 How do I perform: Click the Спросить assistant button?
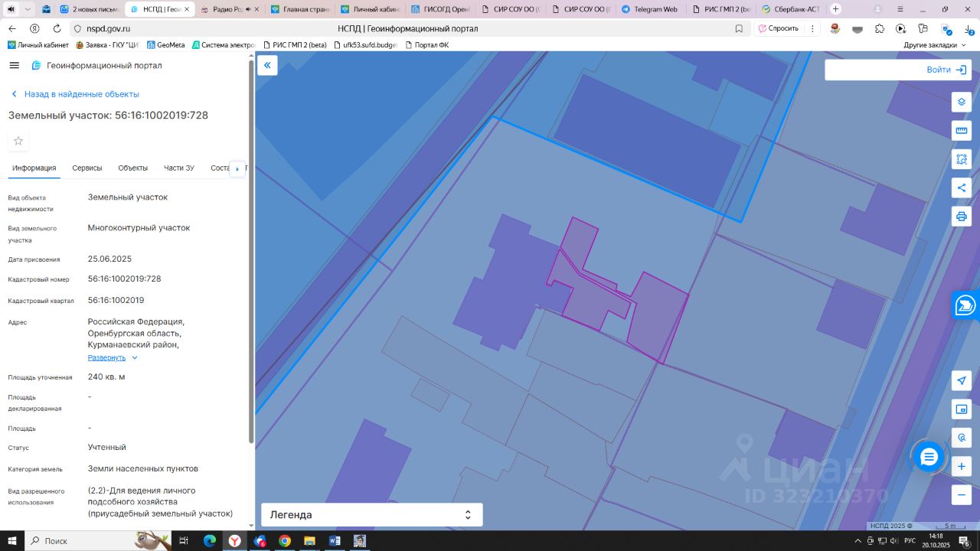coord(777,28)
